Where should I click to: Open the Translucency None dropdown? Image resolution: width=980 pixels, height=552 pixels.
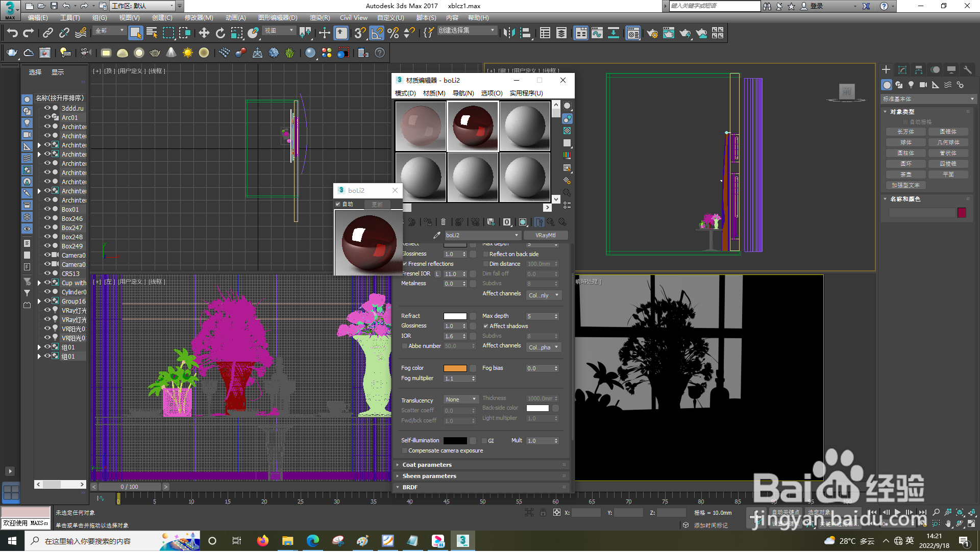click(x=460, y=400)
